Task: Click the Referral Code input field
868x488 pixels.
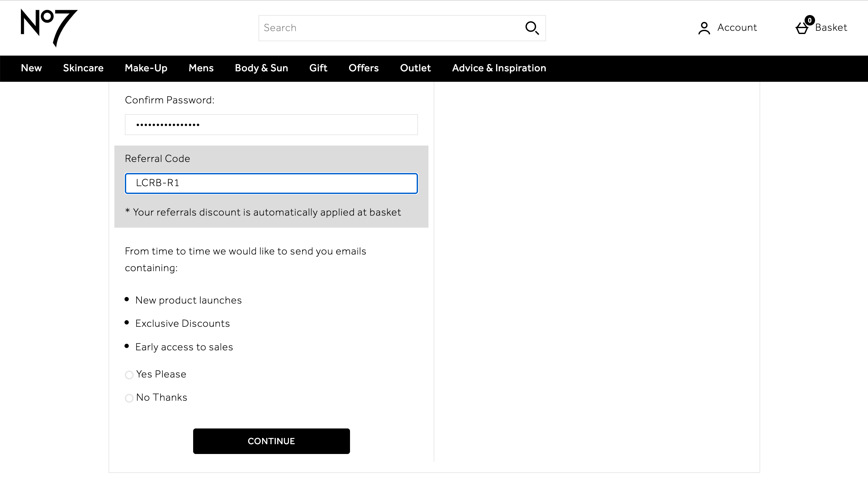Action: coord(271,183)
